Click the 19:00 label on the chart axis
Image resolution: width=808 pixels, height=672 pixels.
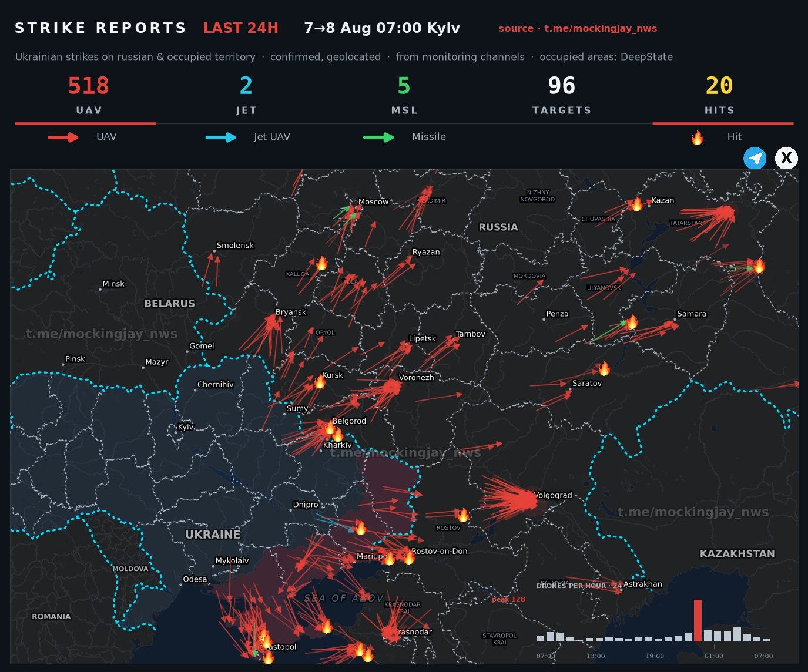point(655,656)
